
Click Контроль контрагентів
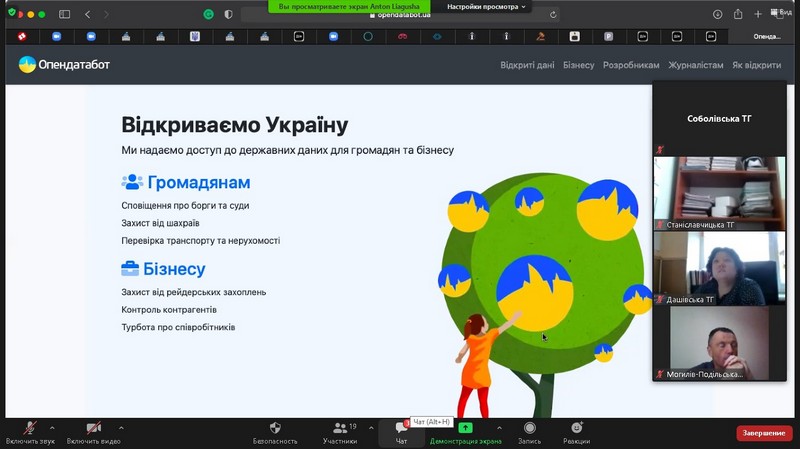[x=169, y=310]
